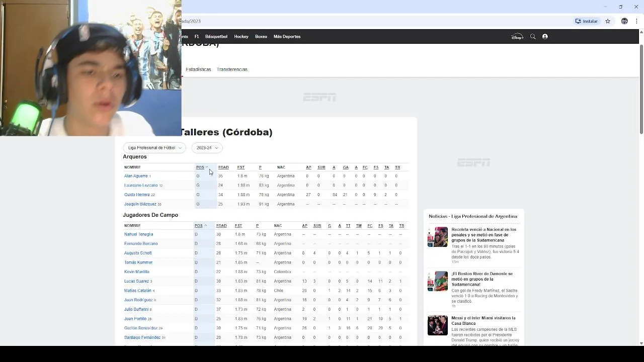Open the Básquetbol menu item
Image resolution: width=644 pixels, height=362 pixels.
click(216, 37)
